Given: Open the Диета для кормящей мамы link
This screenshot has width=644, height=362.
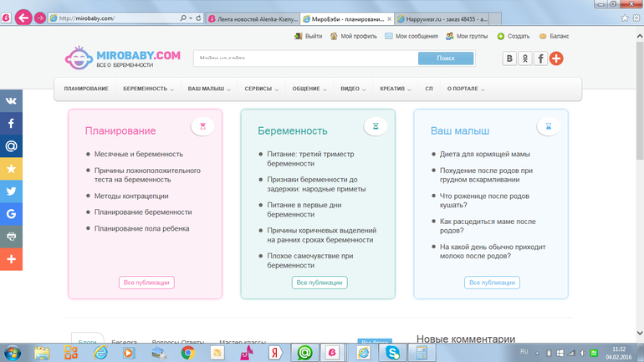Looking at the screenshot, I should click(485, 154).
